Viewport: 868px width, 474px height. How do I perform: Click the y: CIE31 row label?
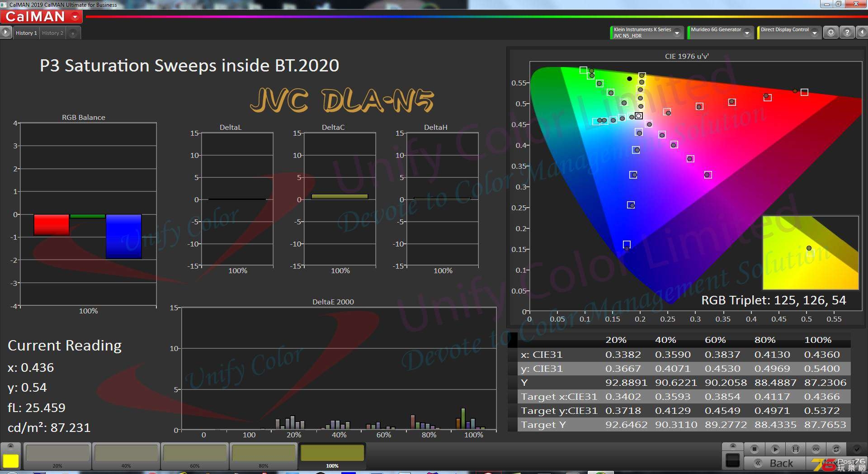pyautogui.click(x=542, y=369)
